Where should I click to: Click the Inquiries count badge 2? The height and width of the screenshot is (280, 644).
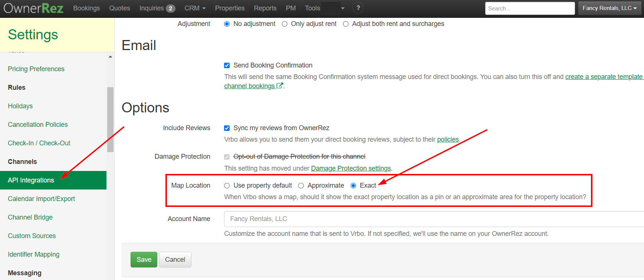[x=170, y=8]
